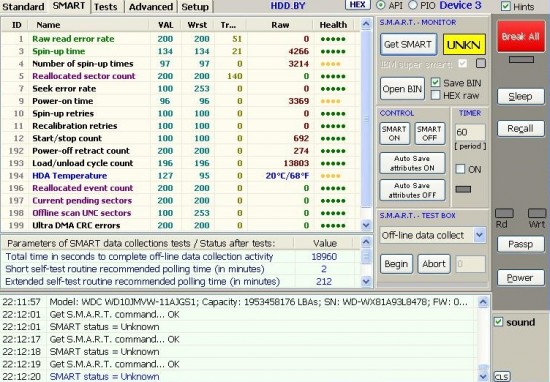The height and width of the screenshot is (382, 550).
Task: Select the API radio button
Action: [x=381, y=6]
